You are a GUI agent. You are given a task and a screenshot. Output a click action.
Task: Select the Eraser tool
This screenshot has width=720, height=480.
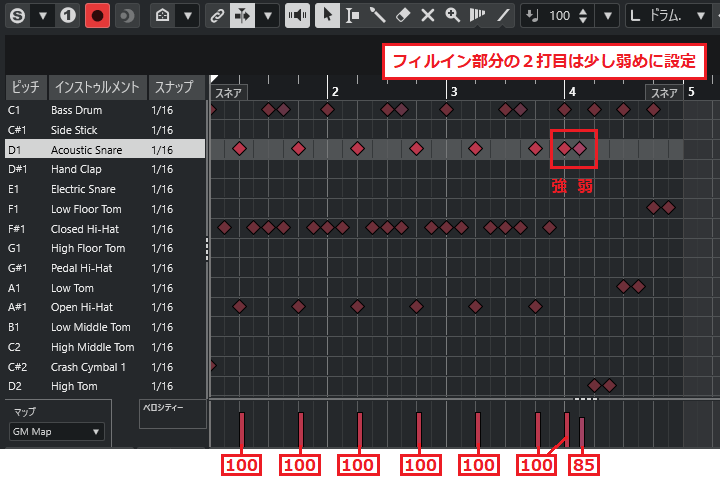[403, 16]
